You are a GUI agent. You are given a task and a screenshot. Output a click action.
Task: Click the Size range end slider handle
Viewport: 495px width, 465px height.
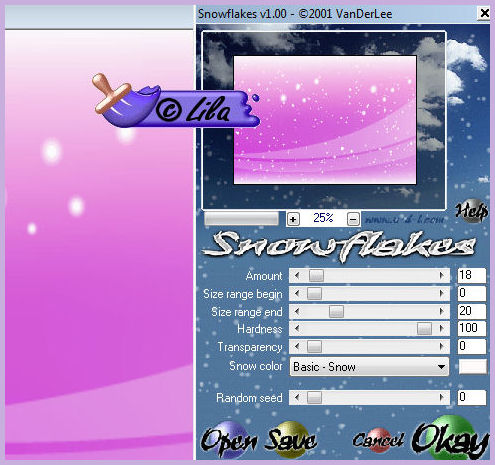coord(336,312)
